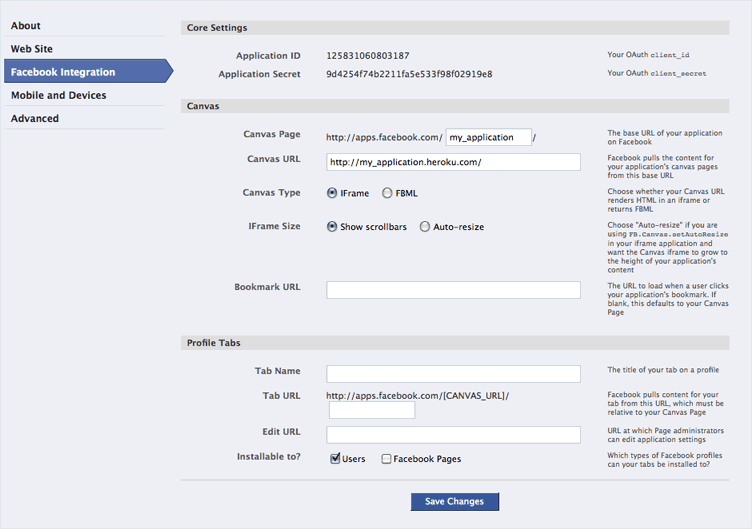The height and width of the screenshot is (529, 752).
Task: Click the http://apps.facebook.com/[CANVAS_URL]/ text
Action: 418,396
